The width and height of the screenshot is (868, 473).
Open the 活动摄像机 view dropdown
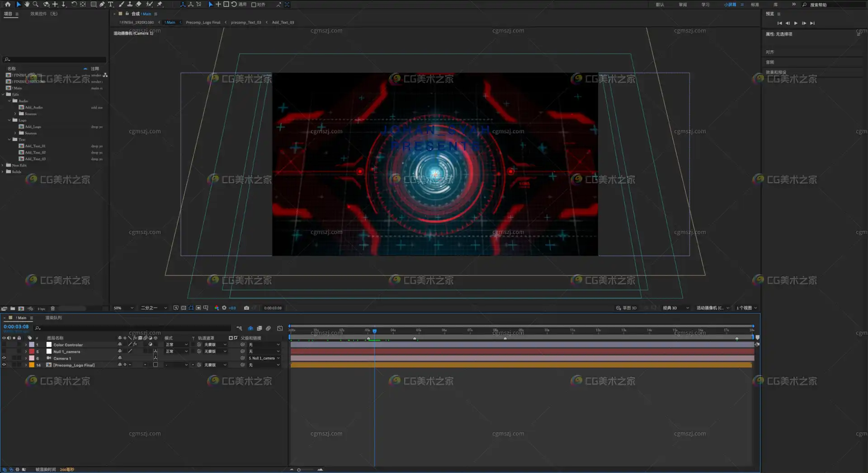[x=713, y=308]
